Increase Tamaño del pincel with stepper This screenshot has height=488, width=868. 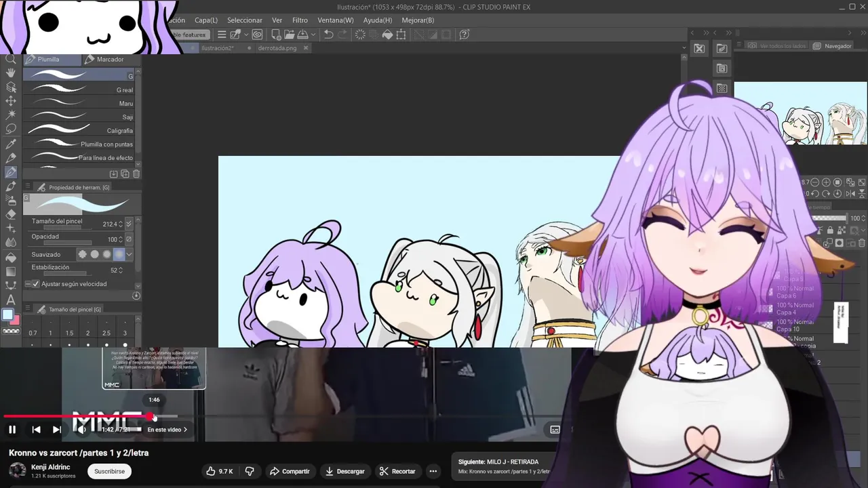click(x=121, y=222)
